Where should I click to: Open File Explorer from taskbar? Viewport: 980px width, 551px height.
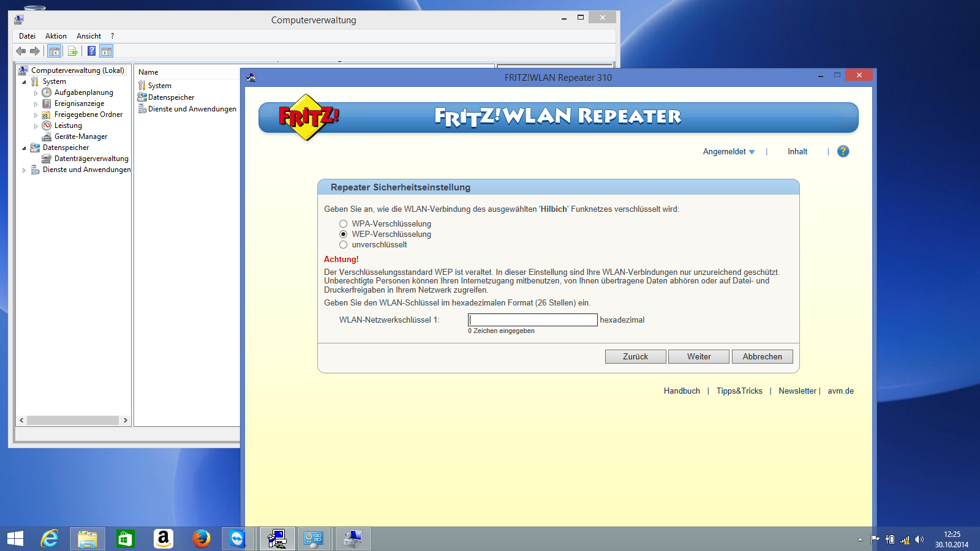[88, 539]
